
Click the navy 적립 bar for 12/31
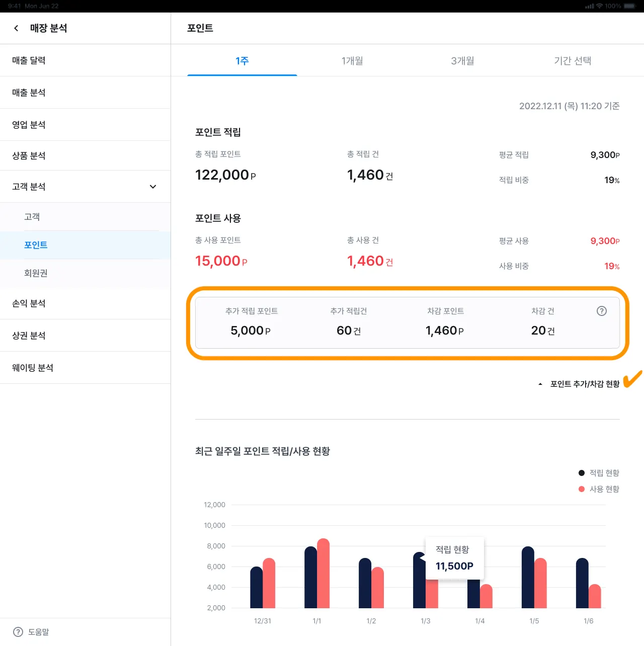tap(257, 587)
